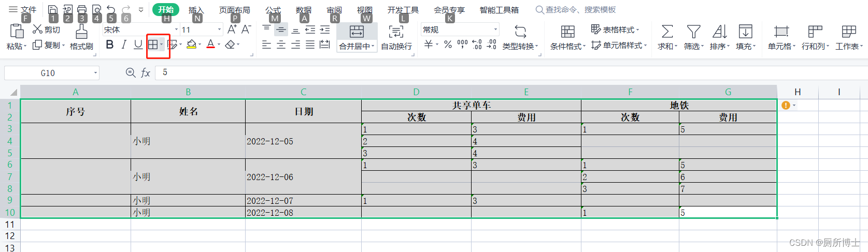
Task: Click the Copy (复制) button
Action: pos(49,45)
